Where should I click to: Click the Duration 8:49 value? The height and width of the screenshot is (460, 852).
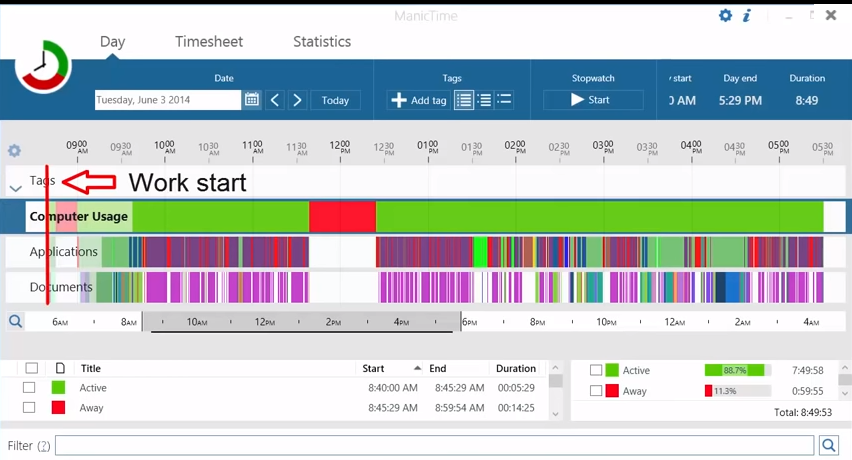pos(807,100)
